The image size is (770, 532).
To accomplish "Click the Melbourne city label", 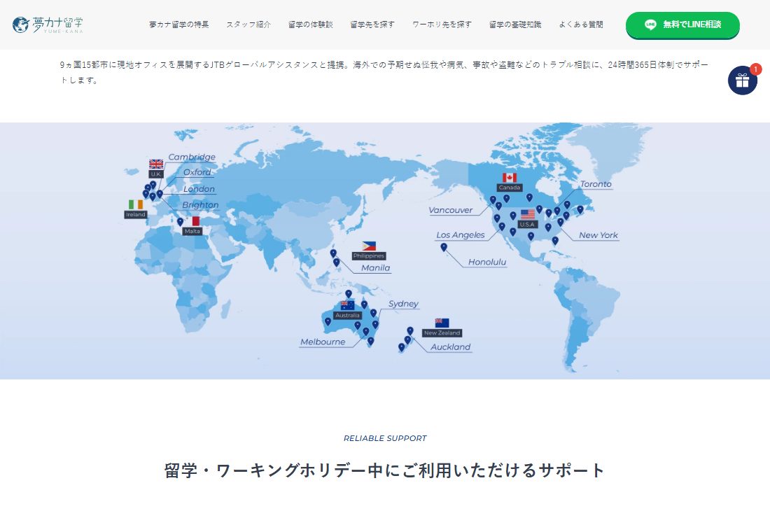I will click(323, 342).
